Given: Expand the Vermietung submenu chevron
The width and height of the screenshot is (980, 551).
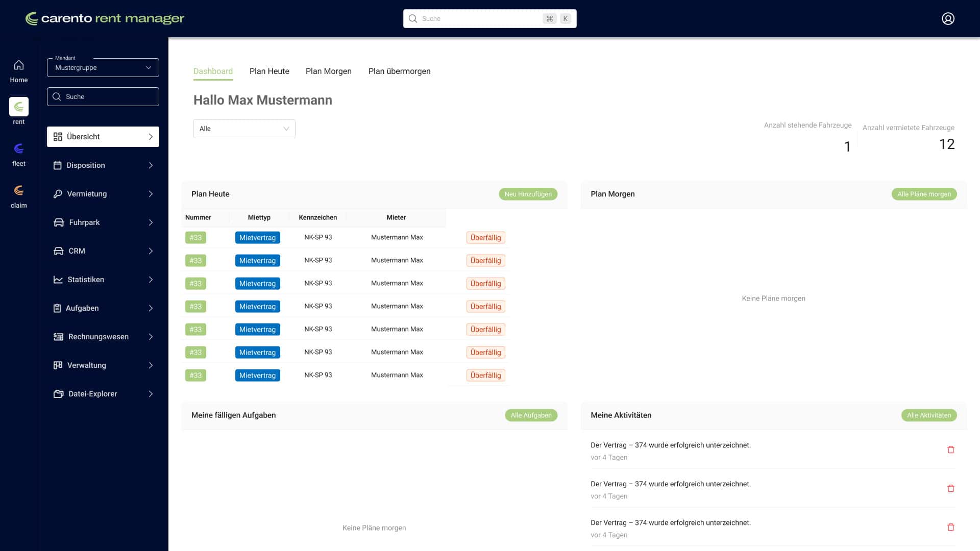Looking at the screenshot, I should tap(150, 194).
